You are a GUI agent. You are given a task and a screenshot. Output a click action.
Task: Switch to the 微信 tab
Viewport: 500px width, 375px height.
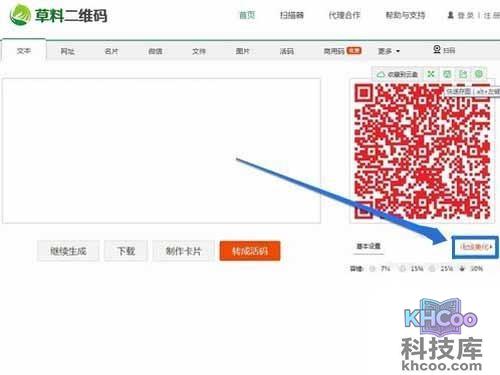click(x=155, y=51)
